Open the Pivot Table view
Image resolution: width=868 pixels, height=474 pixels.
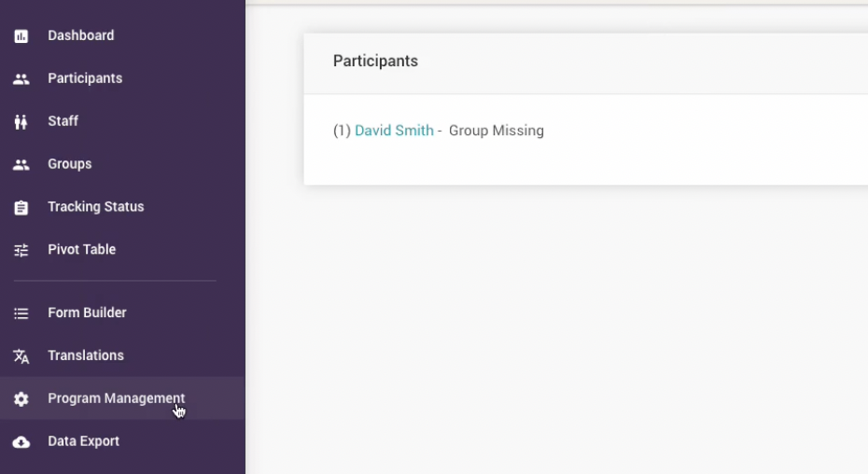point(82,250)
